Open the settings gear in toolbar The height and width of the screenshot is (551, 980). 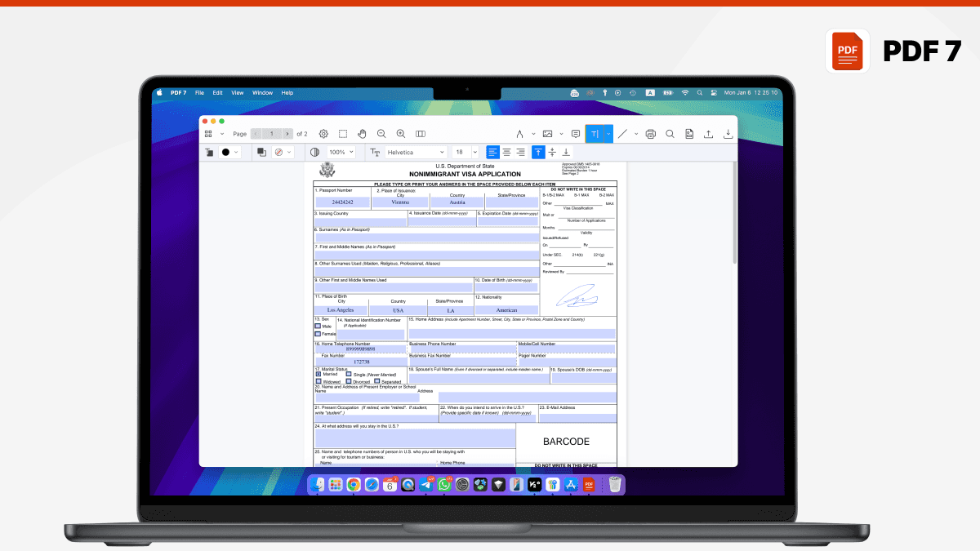point(323,134)
